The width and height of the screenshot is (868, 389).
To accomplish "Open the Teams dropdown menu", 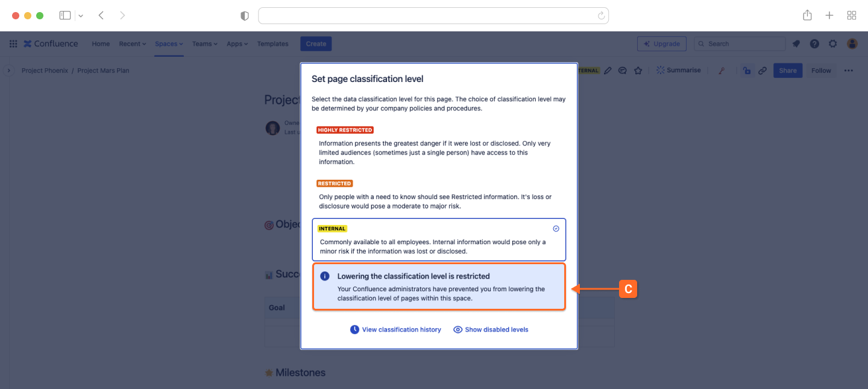I will [x=204, y=44].
